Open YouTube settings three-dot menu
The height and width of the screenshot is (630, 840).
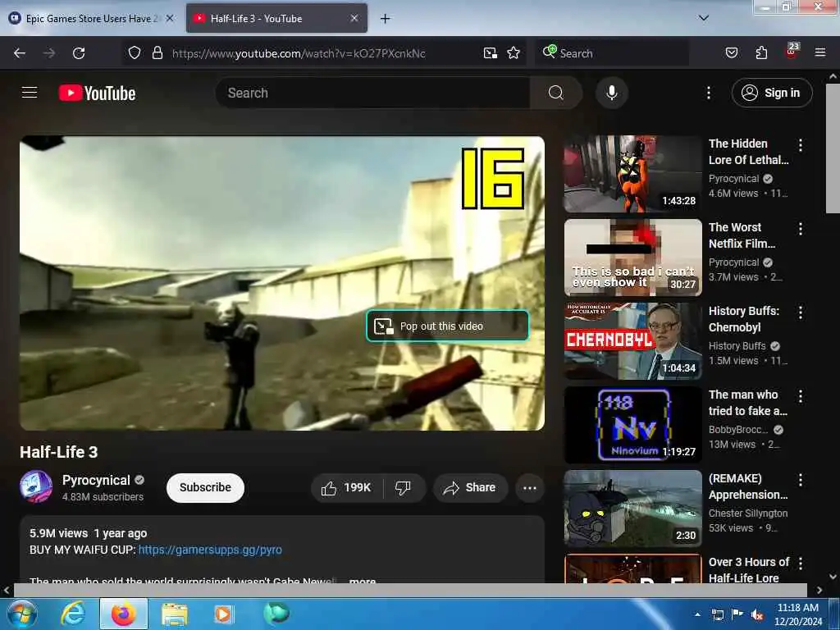pyautogui.click(x=708, y=93)
